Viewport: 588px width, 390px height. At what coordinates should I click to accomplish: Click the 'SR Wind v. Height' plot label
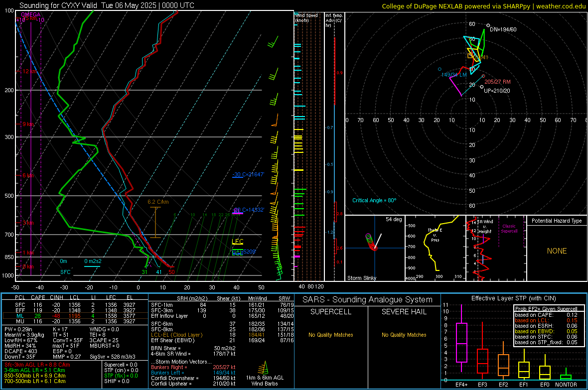click(485, 227)
